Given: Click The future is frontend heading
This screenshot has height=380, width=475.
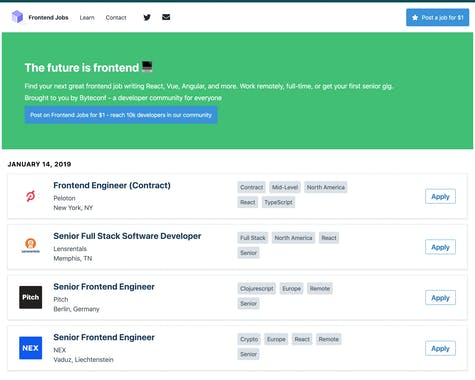Looking at the screenshot, I should click(82, 68).
